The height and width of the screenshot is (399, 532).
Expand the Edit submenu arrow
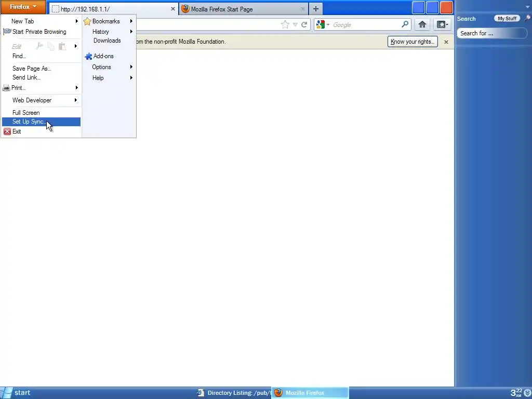(76, 46)
